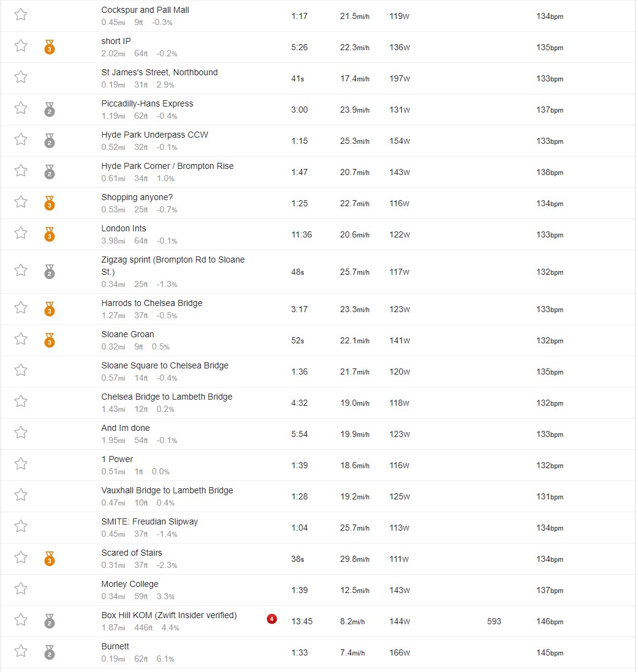Screen dimensions: 638x672
Task: Click silver medal next to Piccadilly-Hans Express
Action: click(x=50, y=109)
